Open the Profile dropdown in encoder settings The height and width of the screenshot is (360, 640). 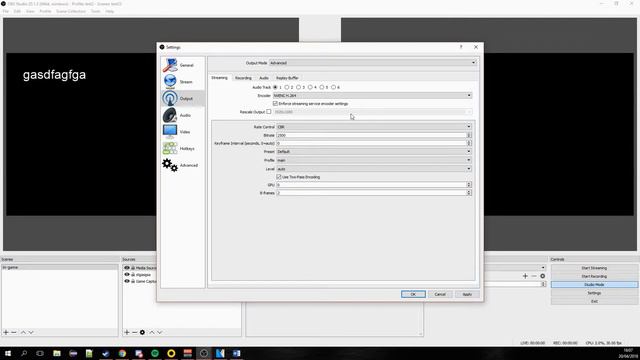point(374,160)
